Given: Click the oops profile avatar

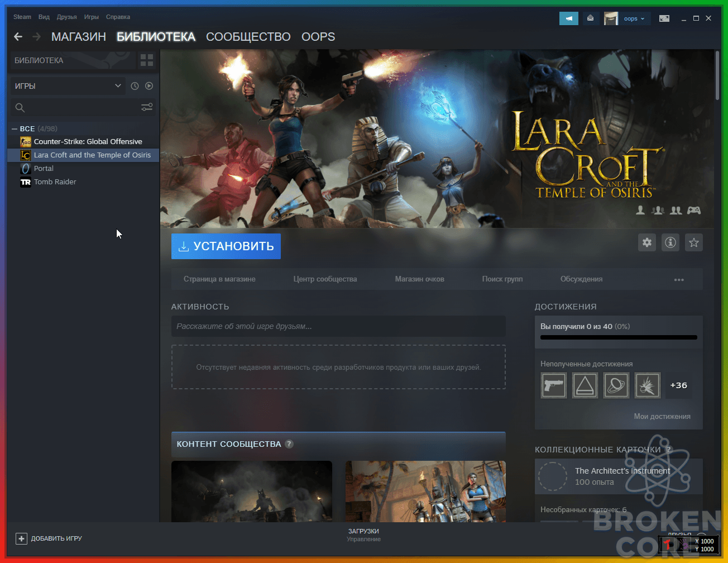Looking at the screenshot, I should 611,18.
